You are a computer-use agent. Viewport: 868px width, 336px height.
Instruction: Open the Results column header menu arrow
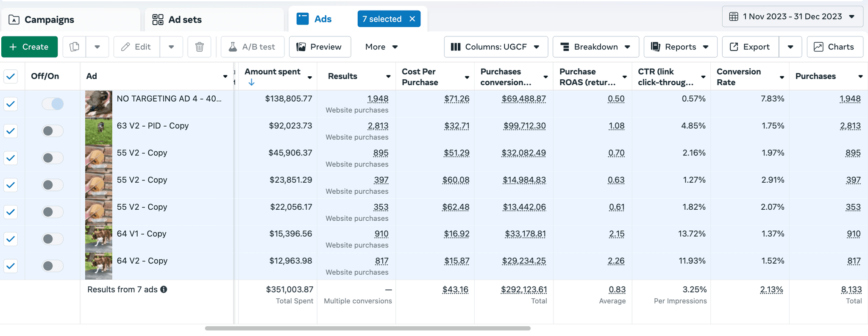pyautogui.click(x=388, y=77)
